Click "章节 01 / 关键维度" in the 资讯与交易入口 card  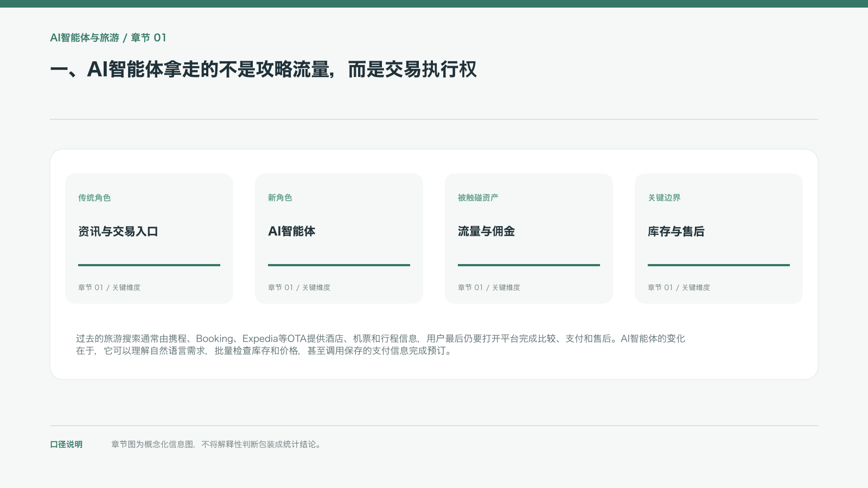click(109, 287)
